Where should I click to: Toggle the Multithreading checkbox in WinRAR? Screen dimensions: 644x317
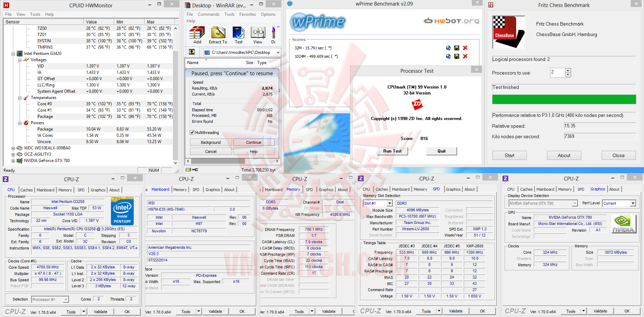(x=192, y=133)
